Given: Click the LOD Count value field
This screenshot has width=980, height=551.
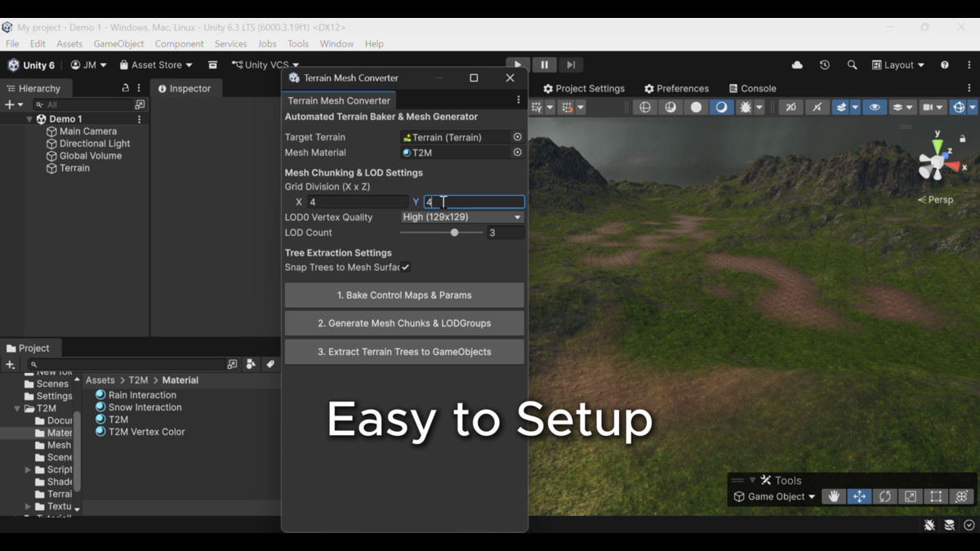Looking at the screenshot, I should click(506, 233).
